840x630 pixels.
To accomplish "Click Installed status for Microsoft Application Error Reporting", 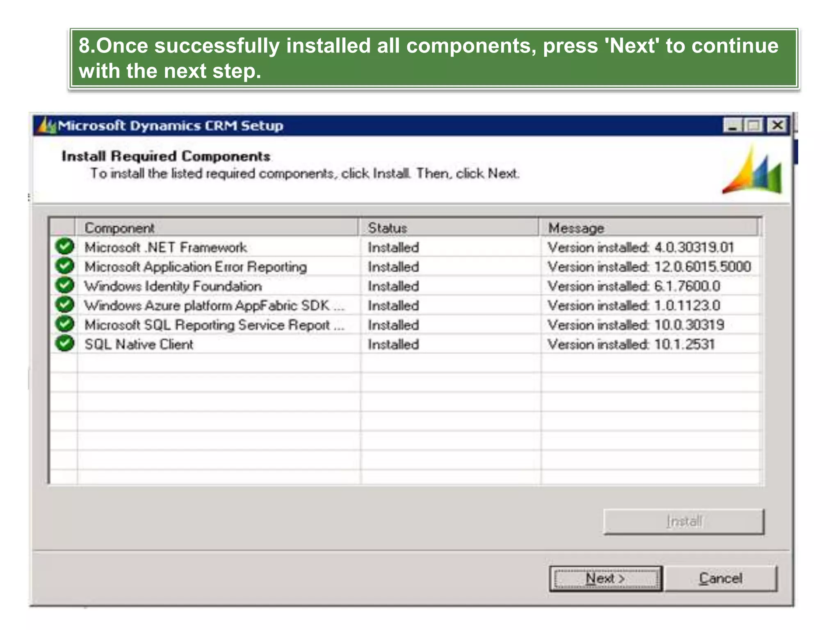I will click(x=393, y=267).
